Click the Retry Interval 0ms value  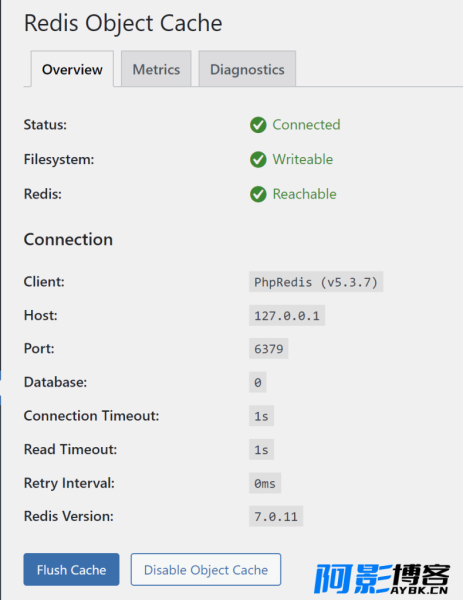265,483
